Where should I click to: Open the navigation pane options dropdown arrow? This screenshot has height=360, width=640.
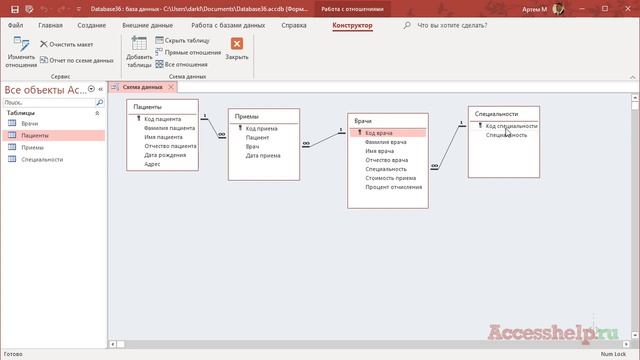[91, 89]
